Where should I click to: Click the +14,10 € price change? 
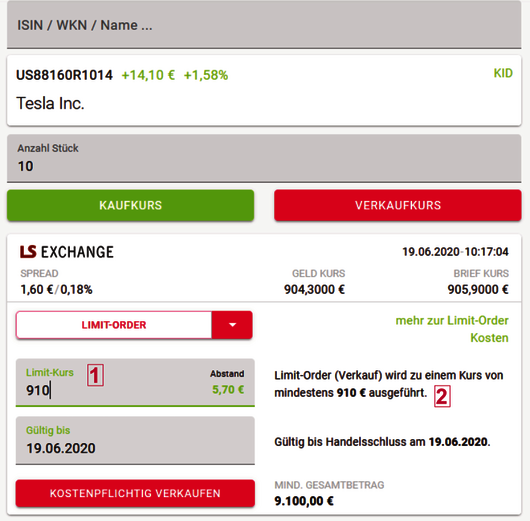click(148, 75)
